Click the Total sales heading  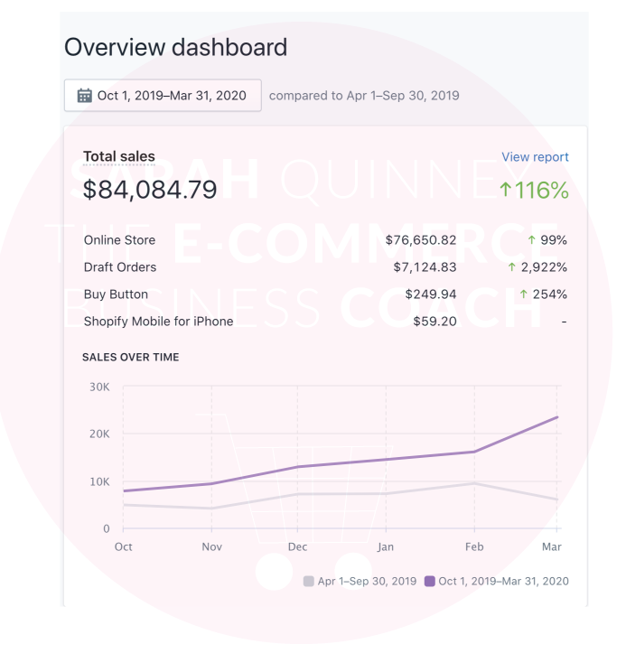[119, 157]
